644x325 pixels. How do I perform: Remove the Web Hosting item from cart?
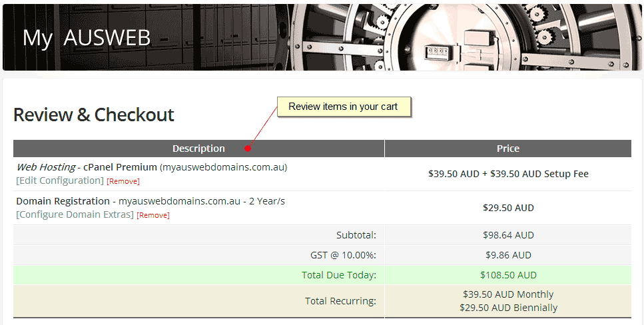(x=123, y=181)
